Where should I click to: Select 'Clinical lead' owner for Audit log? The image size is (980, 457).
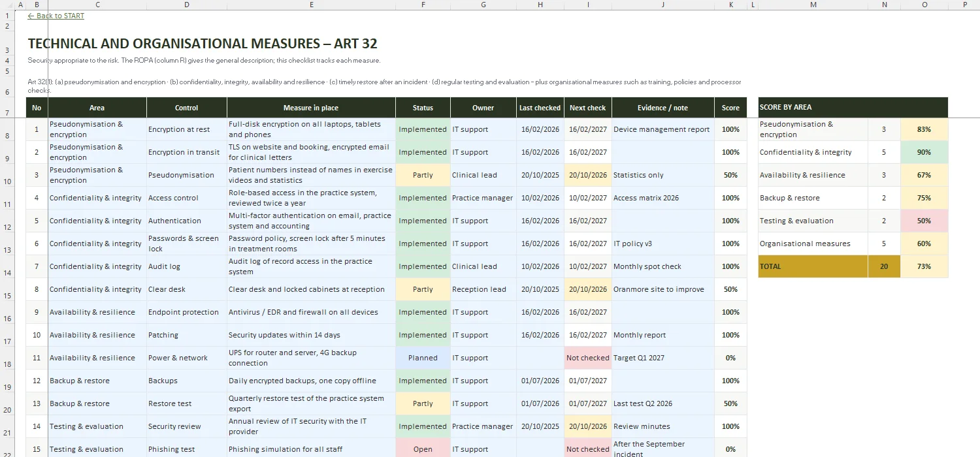point(483,266)
